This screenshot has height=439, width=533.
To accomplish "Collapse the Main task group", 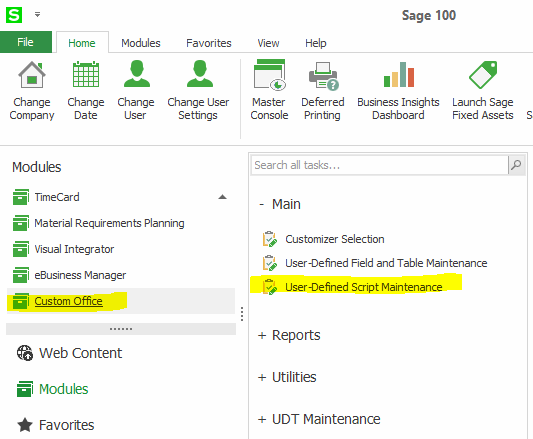I will 261,205.
